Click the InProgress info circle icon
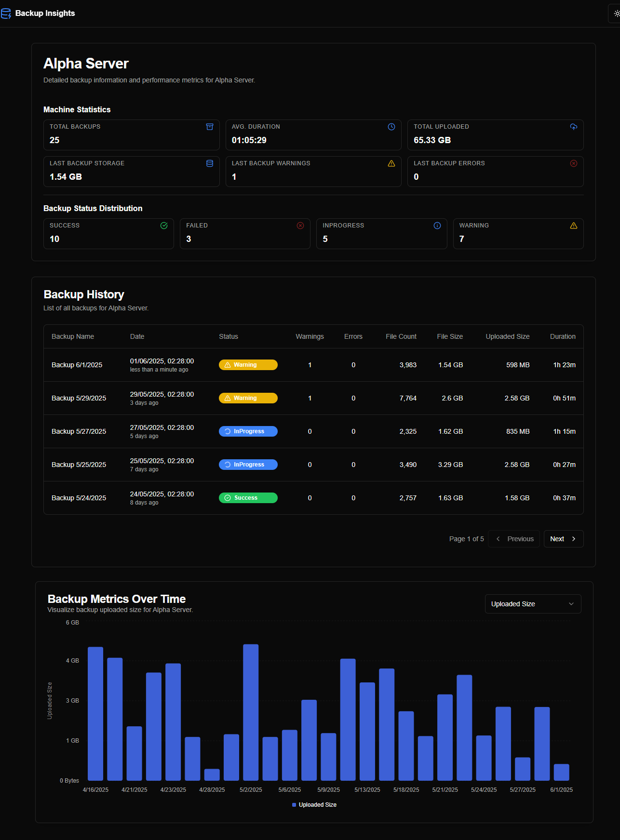Viewport: 620px width, 840px height. (x=437, y=226)
